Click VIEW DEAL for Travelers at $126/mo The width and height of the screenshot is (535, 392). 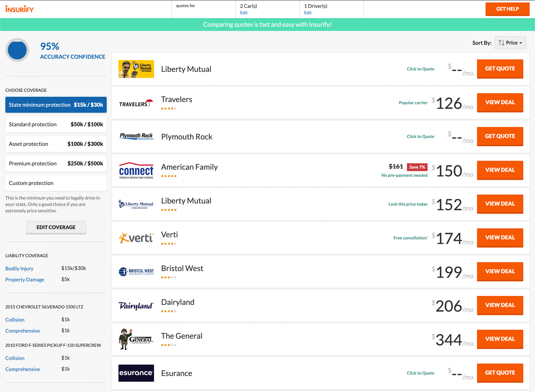click(500, 102)
